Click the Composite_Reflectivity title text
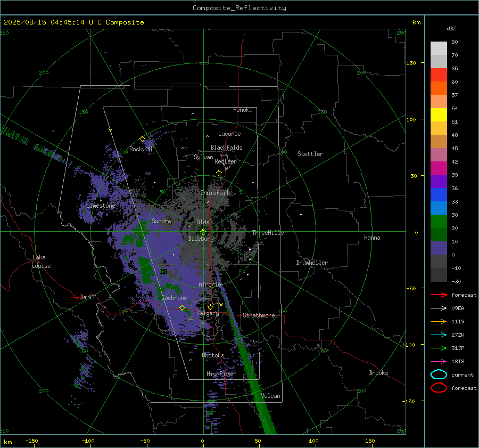 click(240, 8)
